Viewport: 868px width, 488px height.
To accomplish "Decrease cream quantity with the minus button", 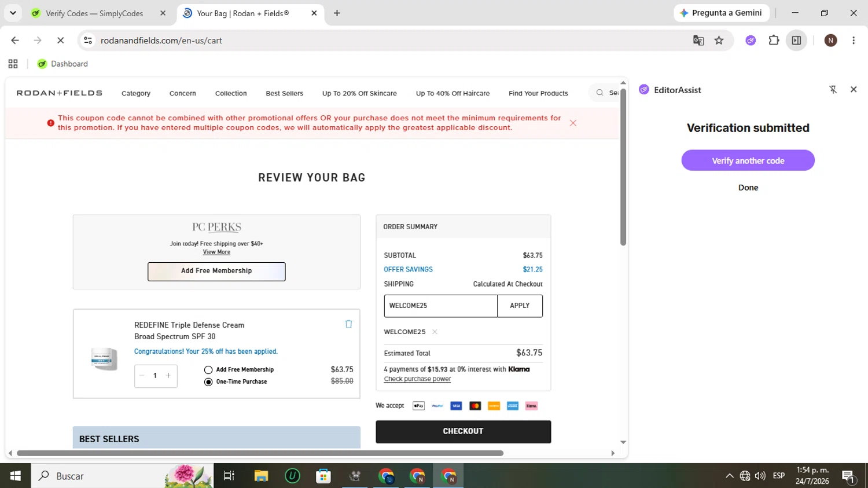I will [142, 376].
